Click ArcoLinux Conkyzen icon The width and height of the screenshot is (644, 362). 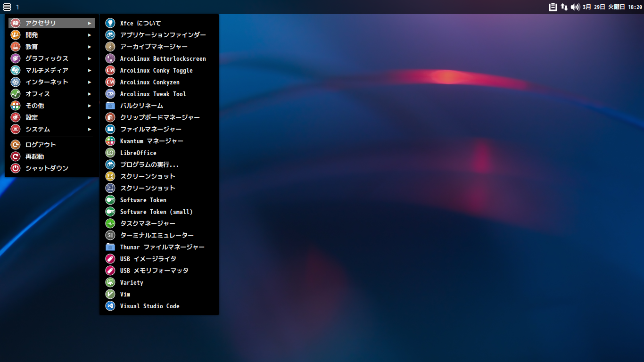(x=110, y=82)
